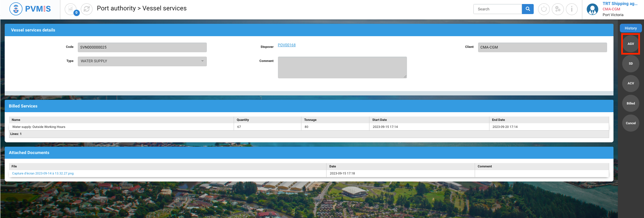Open the POV00168 stopover link

[x=287, y=45]
